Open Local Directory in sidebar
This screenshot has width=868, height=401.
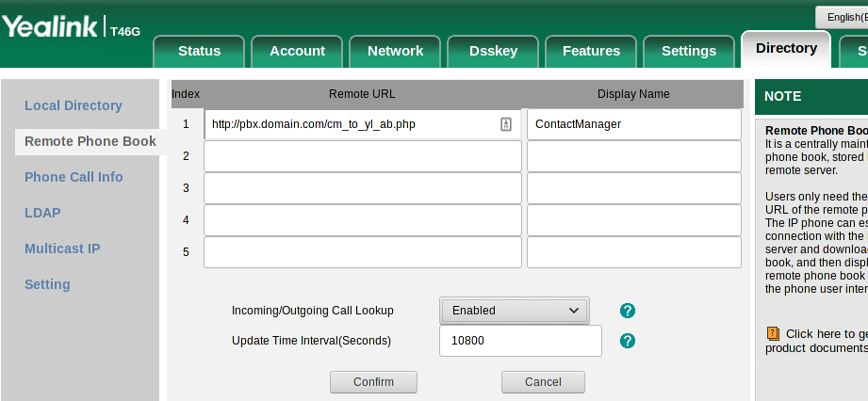[x=74, y=105]
